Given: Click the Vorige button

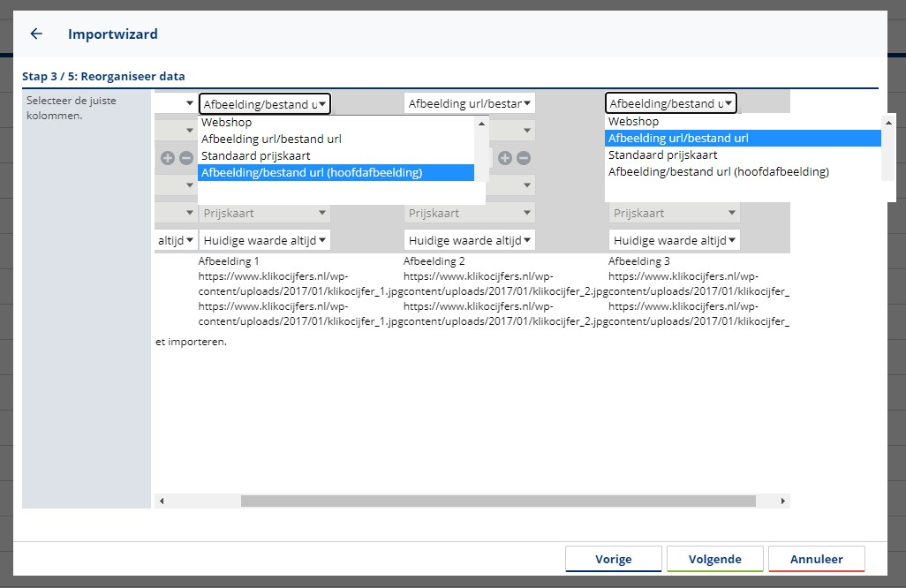Looking at the screenshot, I should point(614,559).
